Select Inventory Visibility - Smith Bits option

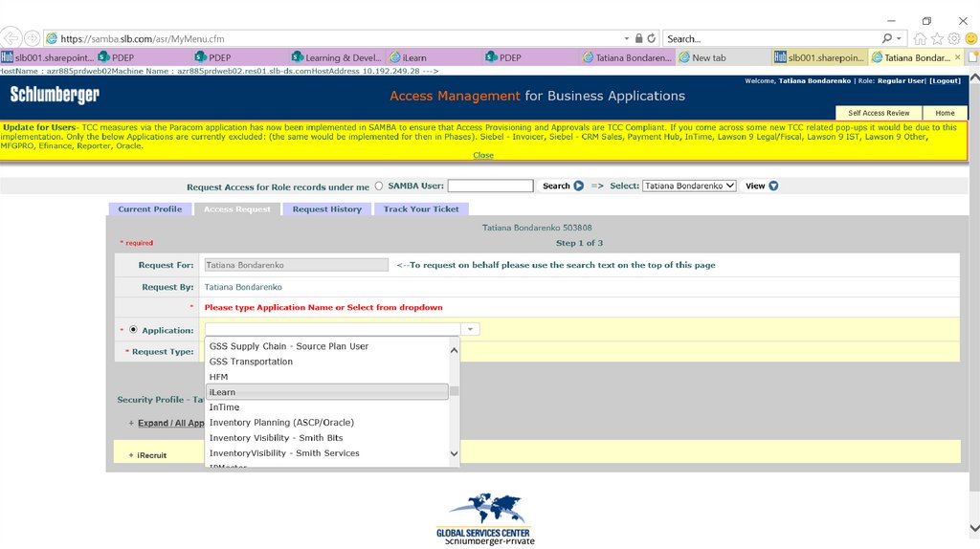point(327,438)
